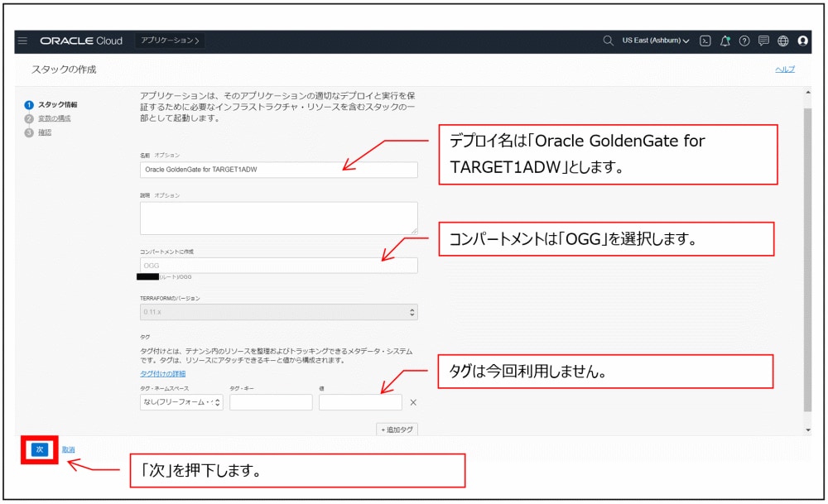828x504 pixels.
Task: Select step 1 スタック情報
Action: pyautogui.click(x=51, y=104)
